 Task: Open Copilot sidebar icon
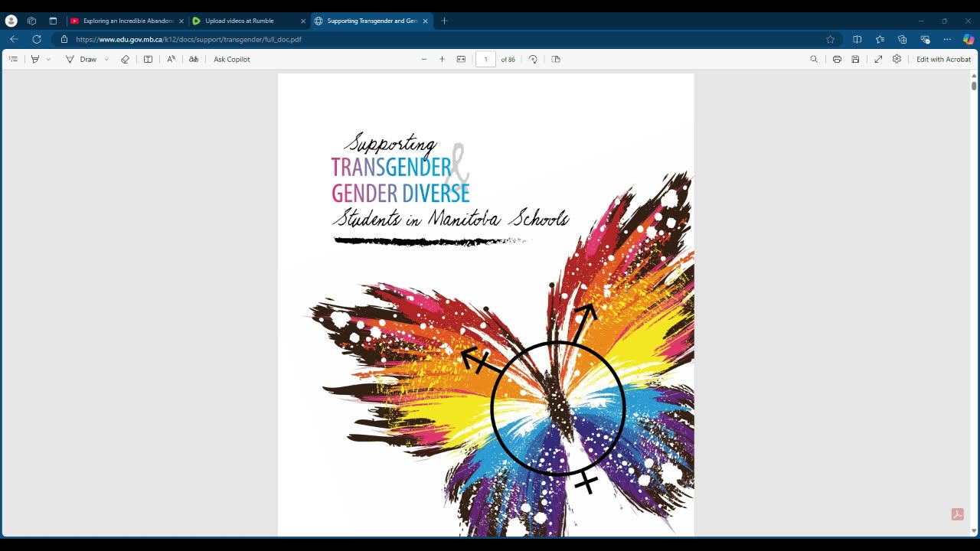click(969, 39)
